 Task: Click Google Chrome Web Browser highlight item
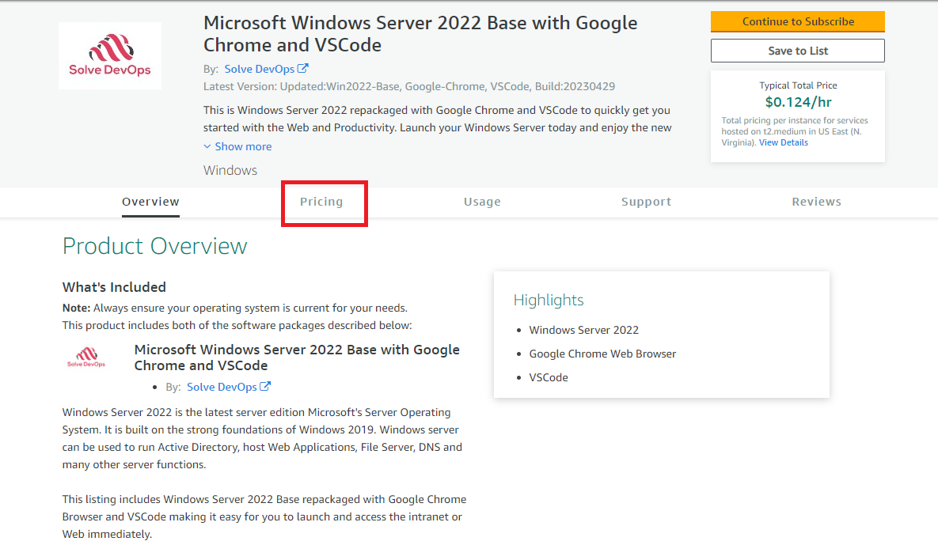(602, 354)
